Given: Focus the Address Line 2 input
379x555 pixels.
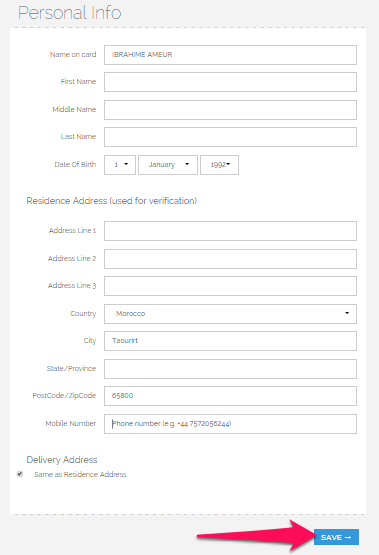Looking at the screenshot, I should pyautogui.click(x=230, y=259).
